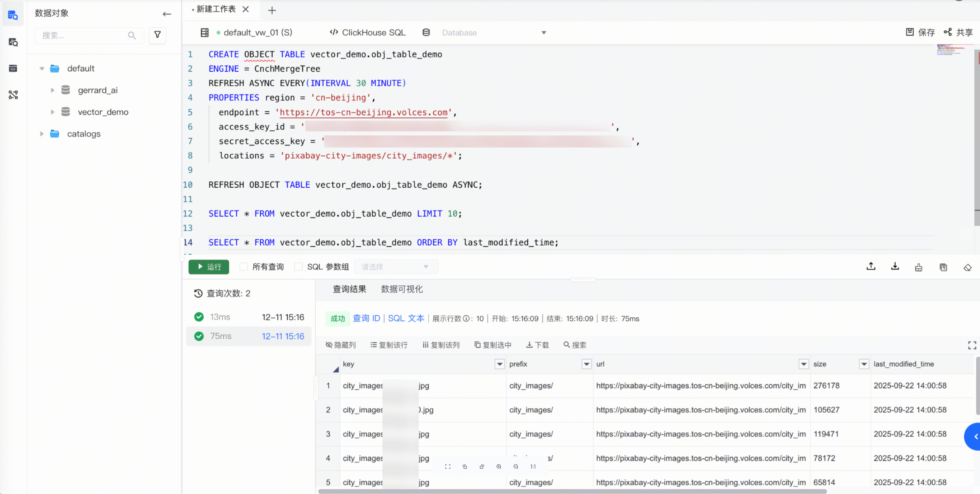Open the data objects sidebar icon
Image resolution: width=980 pixels, height=494 pixels.
pyautogui.click(x=13, y=15)
